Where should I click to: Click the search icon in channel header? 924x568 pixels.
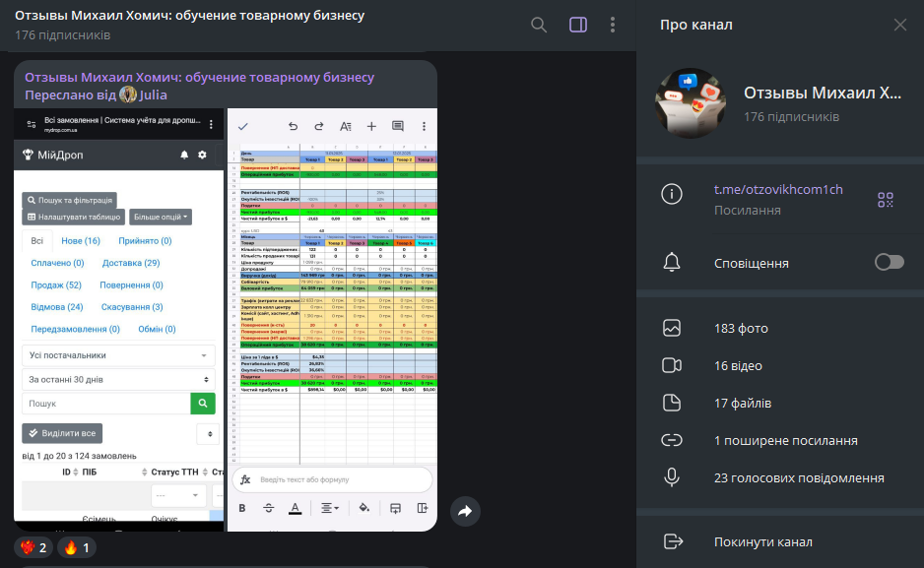coord(539,25)
